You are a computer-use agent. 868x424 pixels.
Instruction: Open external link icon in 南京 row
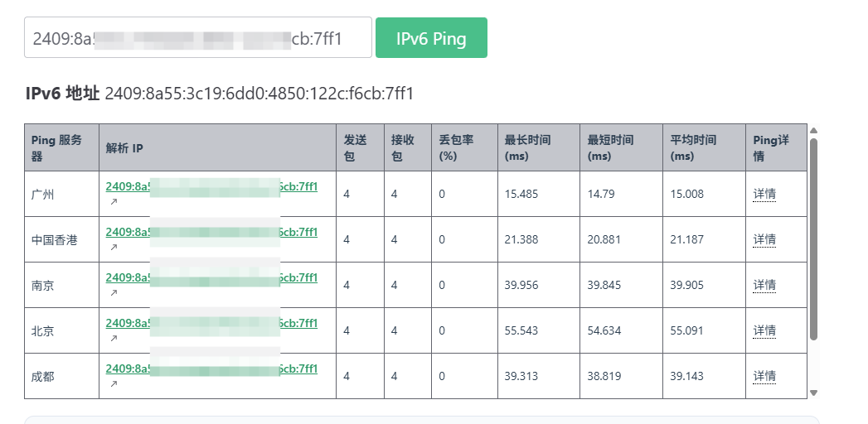(114, 292)
